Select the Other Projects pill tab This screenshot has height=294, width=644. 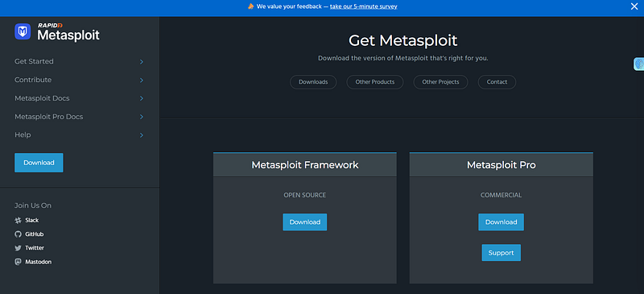(x=440, y=82)
